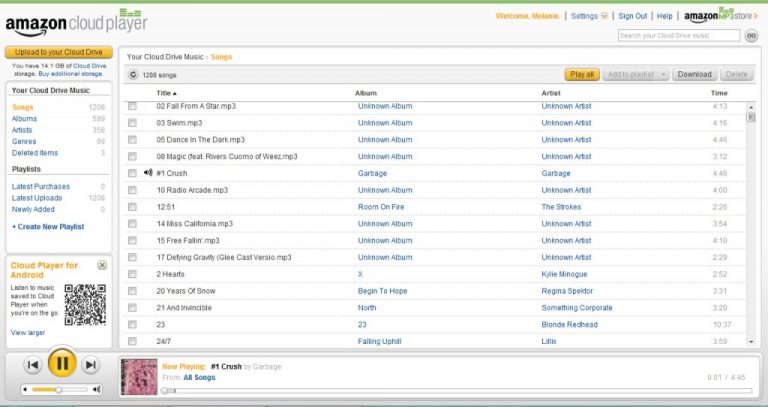Click the Amazon Cloud Player logo
Viewport: 768px width, 407px height.
[x=76, y=23]
